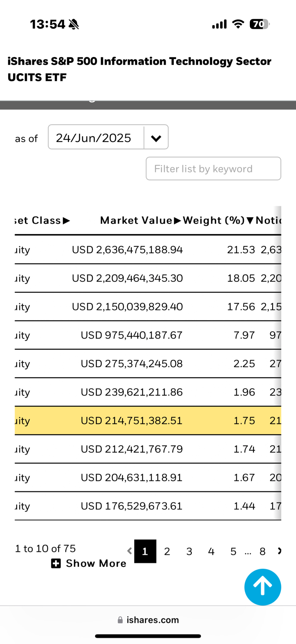
Task: Click the plus icon beside Show More
Action: [x=56, y=563]
